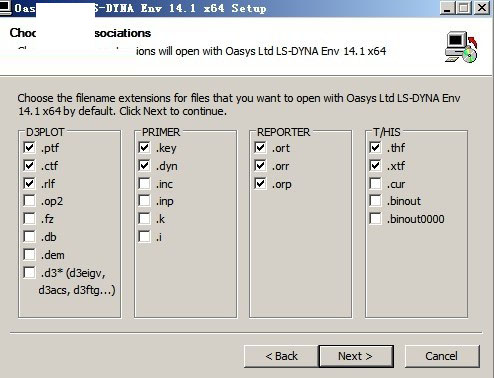Uncheck the .orp REPORTER extension

pyautogui.click(x=260, y=183)
